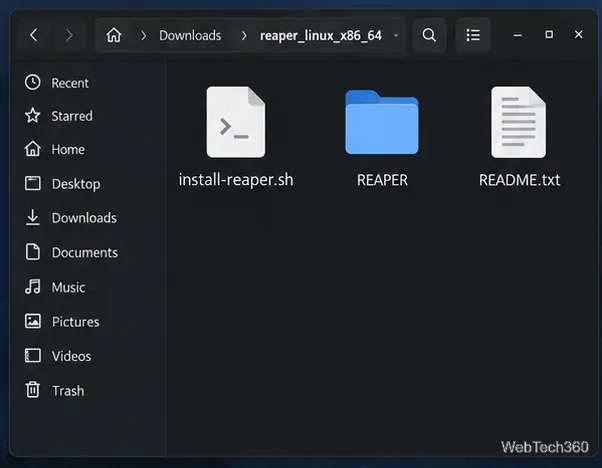Close the file manager window
Image resolution: width=602 pixels, height=468 pixels.
point(579,35)
